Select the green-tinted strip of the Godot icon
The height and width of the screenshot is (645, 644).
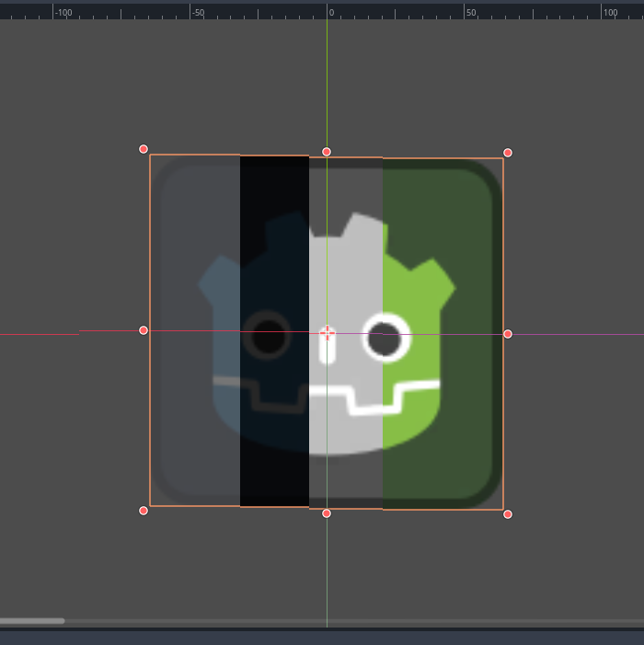point(443,334)
